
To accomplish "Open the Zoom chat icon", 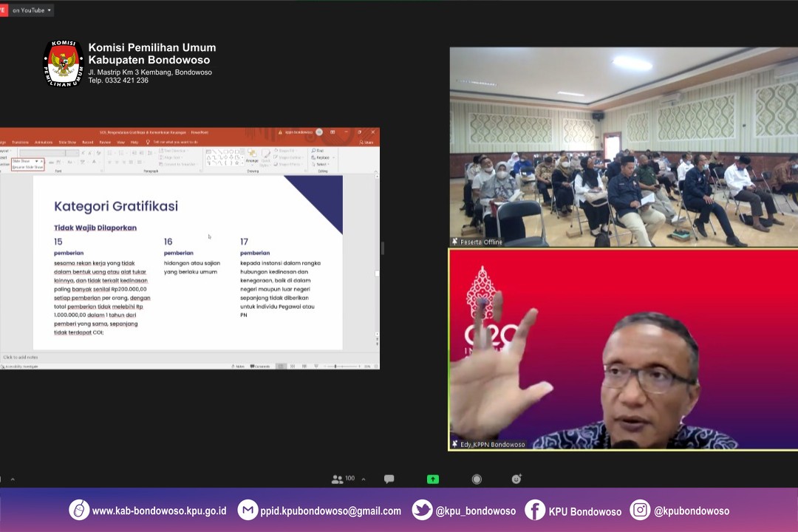I will 389,479.
